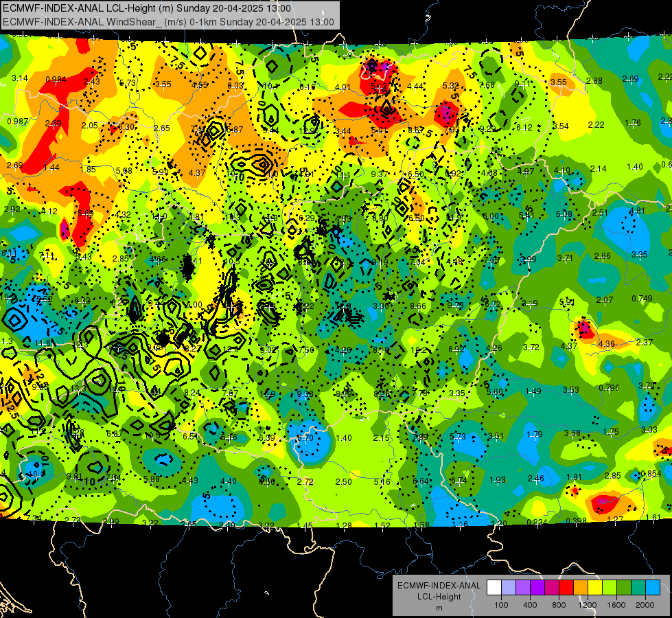
Task: Click map value 2.88
Action: pos(594,80)
